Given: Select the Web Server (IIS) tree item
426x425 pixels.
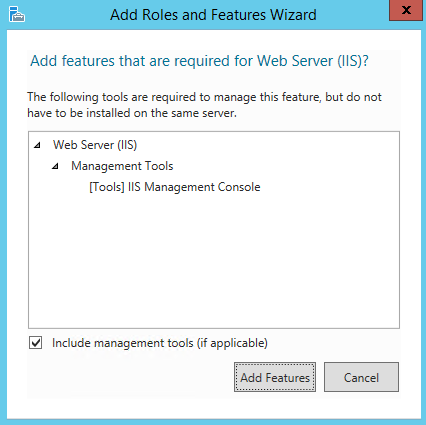Looking at the screenshot, I should (x=95, y=145).
